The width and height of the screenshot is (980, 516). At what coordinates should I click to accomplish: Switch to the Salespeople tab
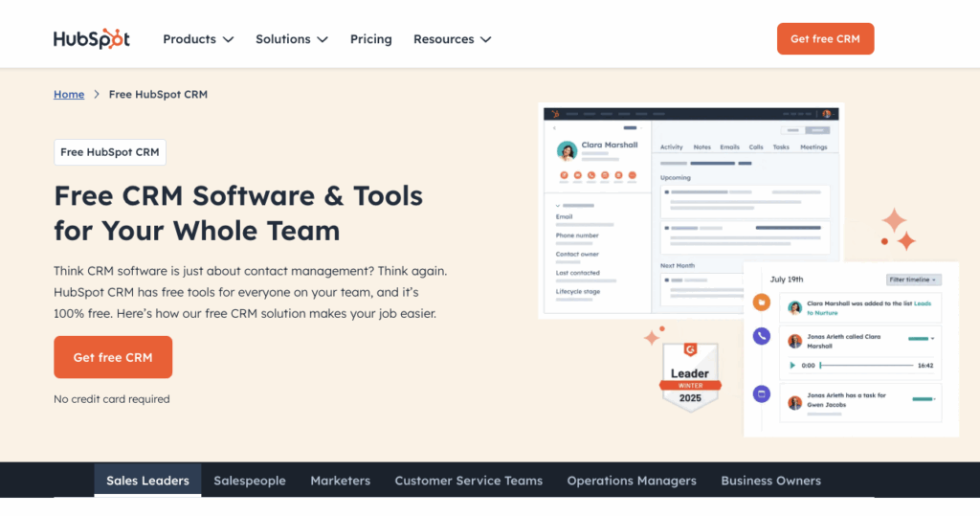click(x=250, y=481)
